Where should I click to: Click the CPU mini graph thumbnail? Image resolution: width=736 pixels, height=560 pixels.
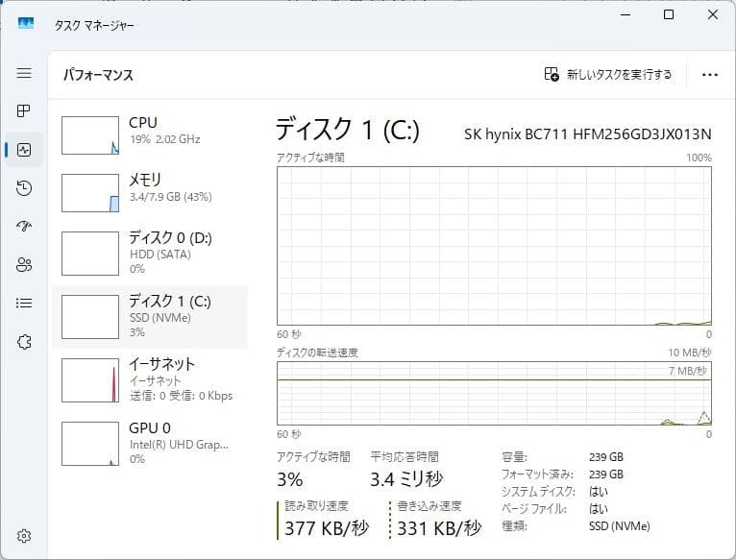[90, 135]
